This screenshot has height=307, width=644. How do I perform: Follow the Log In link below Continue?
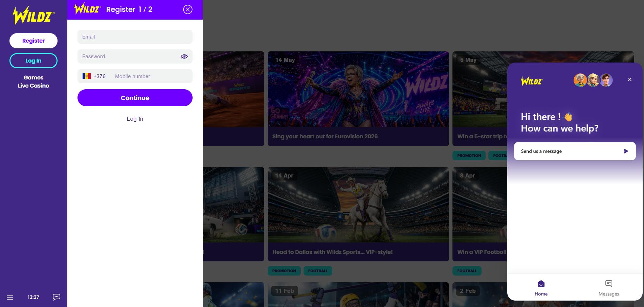click(135, 119)
